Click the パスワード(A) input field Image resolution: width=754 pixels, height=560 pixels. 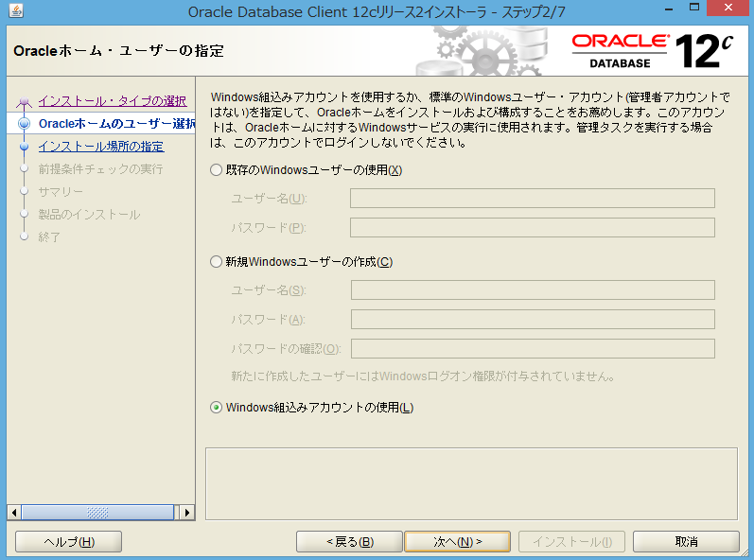(x=533, y=319)
